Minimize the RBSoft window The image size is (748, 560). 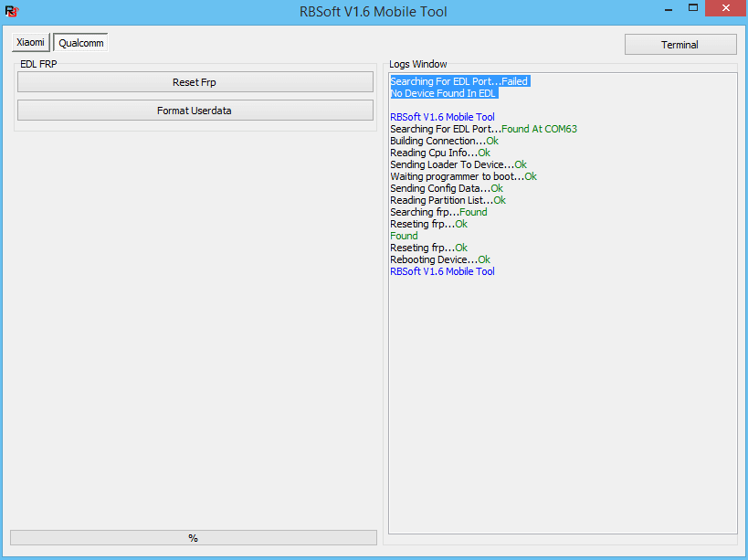[x=669, y=9]
